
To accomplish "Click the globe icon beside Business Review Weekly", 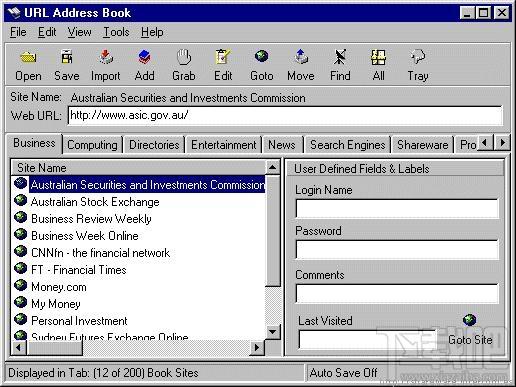I will coord(21,217).
